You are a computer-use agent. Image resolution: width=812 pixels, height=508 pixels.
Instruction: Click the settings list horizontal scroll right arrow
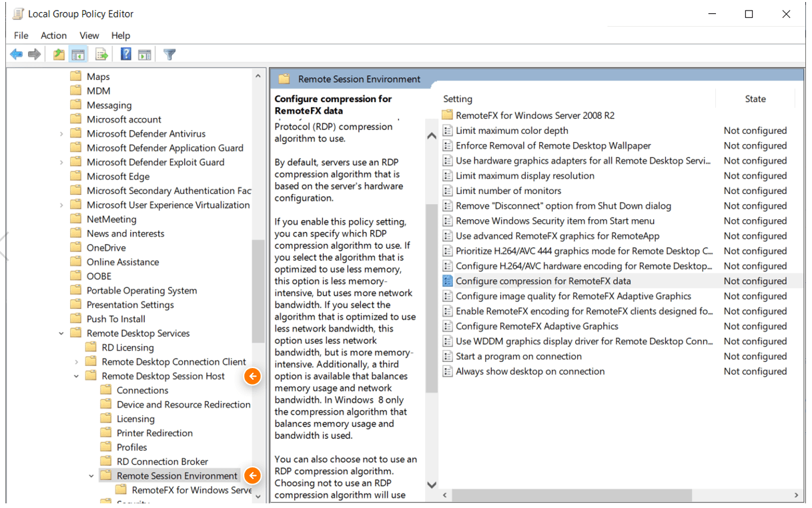(796, 495)
